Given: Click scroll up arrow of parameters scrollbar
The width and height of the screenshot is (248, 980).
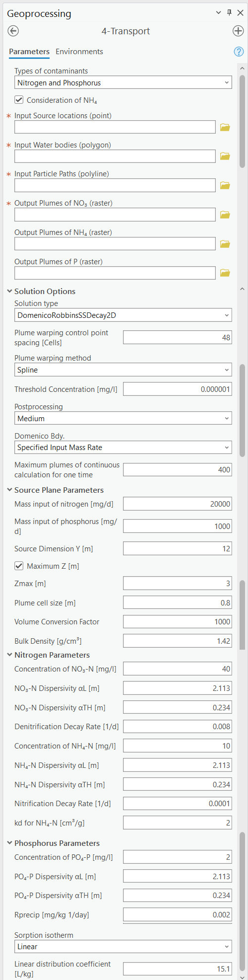Looking at the screenshot, I should pos(242,68).
